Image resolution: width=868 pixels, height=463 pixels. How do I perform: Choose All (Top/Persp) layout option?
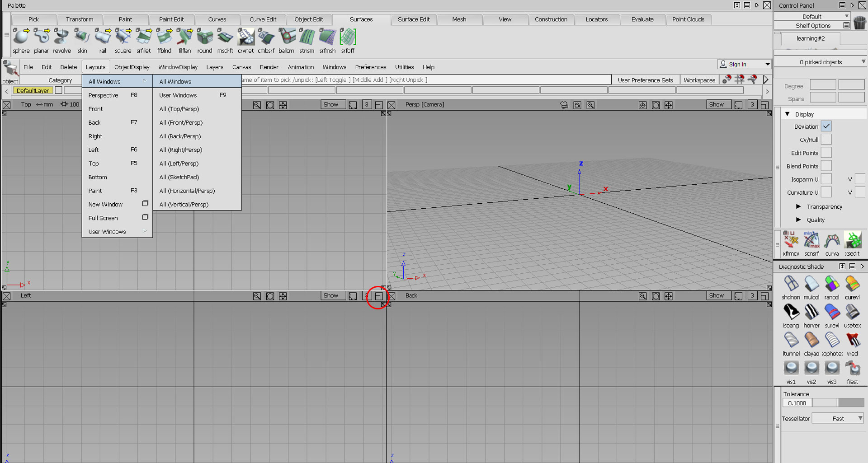[179, 109]
